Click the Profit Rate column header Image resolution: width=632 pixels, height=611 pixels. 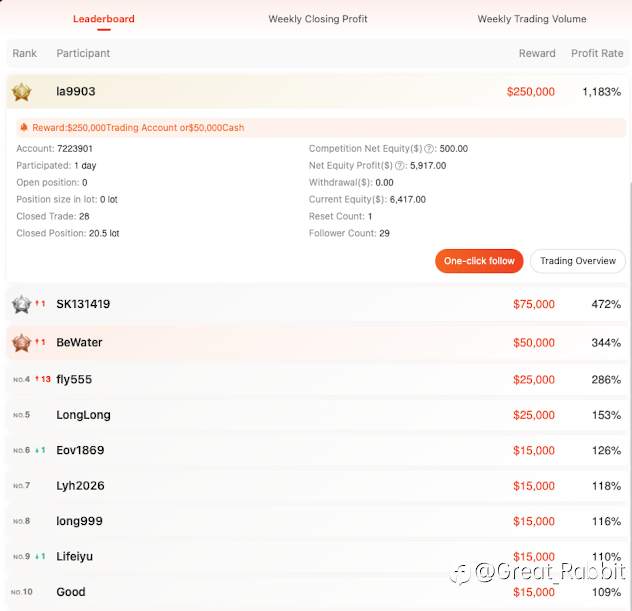pos(597,53)
